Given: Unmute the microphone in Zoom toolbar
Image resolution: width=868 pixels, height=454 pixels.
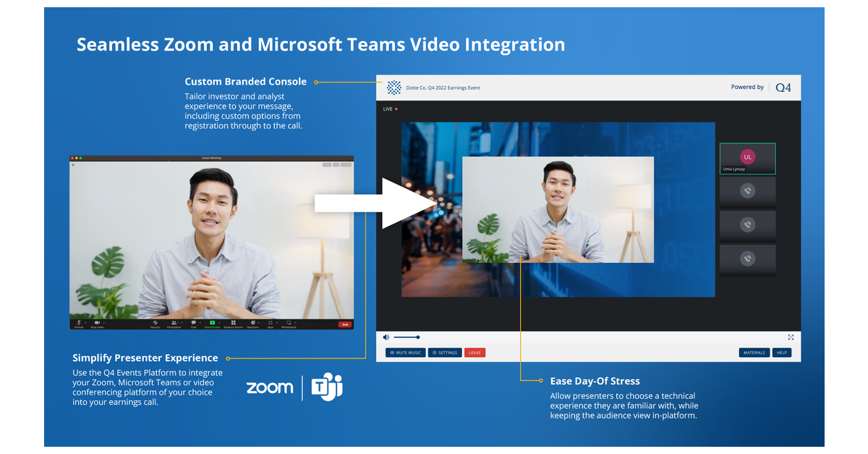Looking at the screenshot, I should point(78,322).
